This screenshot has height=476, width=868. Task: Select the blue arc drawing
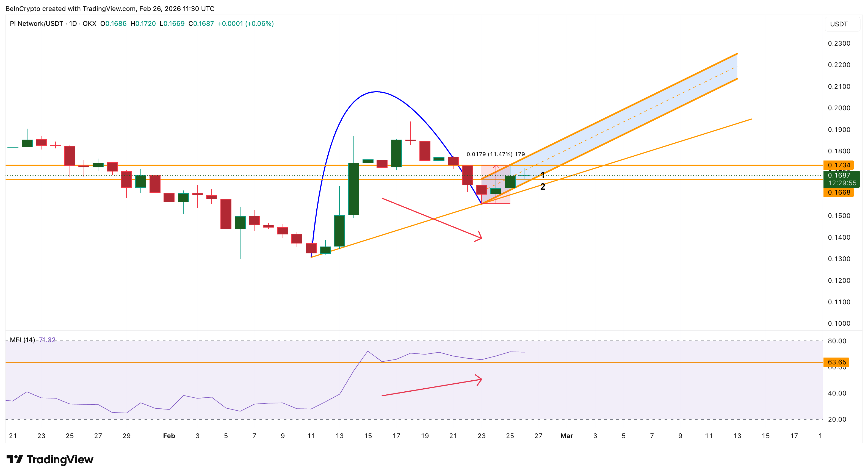(376, 92)
